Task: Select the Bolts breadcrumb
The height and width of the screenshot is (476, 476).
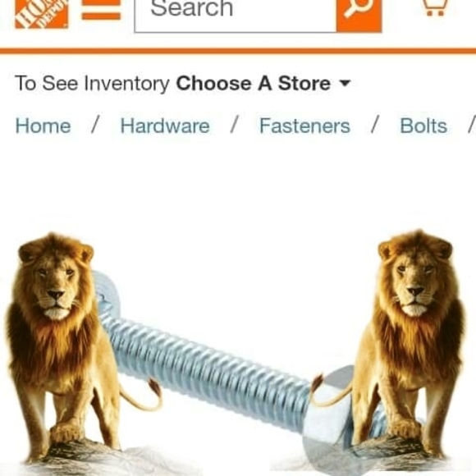Action: [x=423, y=126]
